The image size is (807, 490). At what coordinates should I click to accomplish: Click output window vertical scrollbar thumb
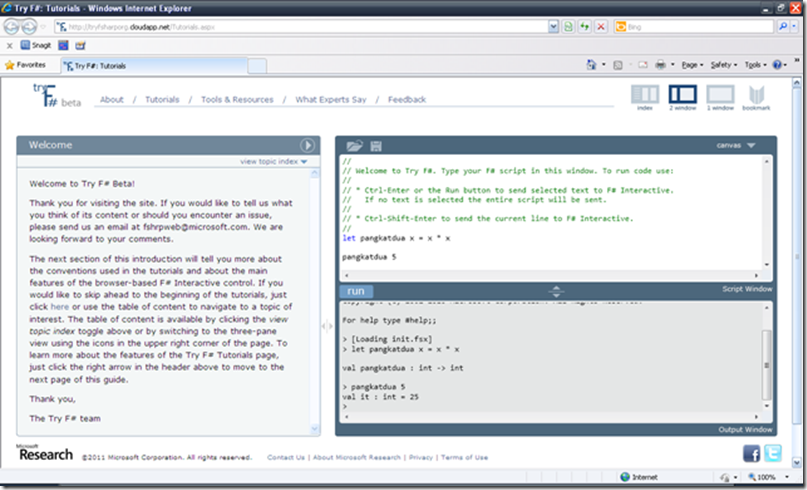coord(766,365)
